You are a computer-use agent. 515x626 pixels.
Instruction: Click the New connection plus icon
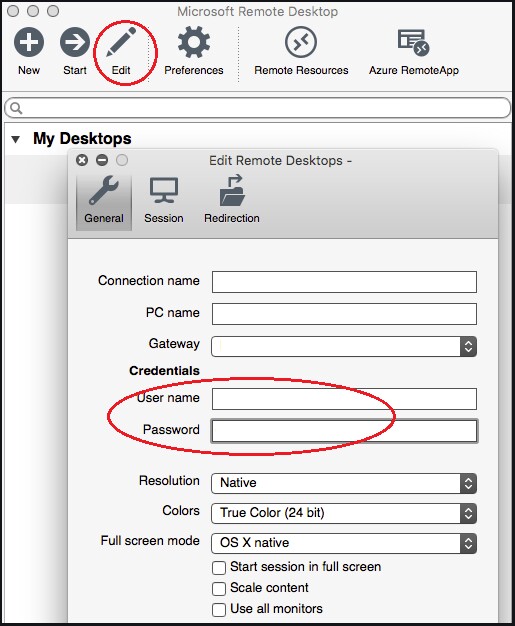(29, 42)
